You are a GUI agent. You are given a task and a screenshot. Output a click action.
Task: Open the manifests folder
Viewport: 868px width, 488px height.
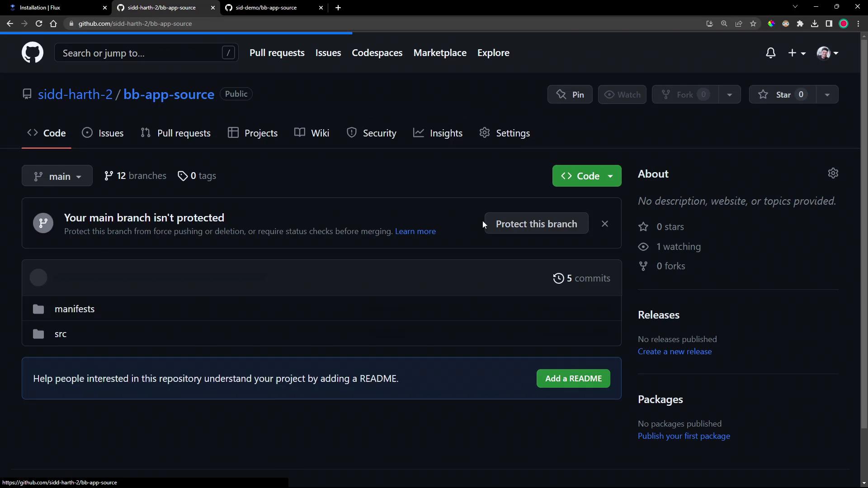click(75, 309)
